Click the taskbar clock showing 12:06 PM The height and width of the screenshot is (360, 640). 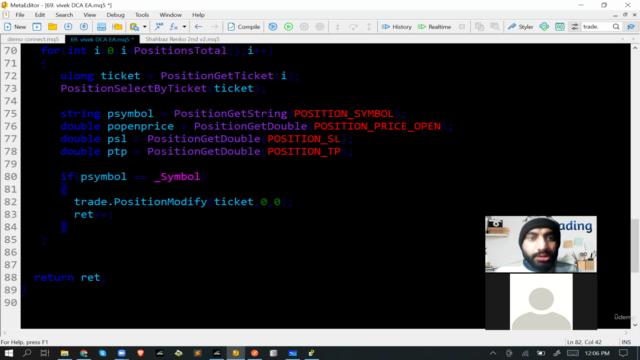(597, 353)
